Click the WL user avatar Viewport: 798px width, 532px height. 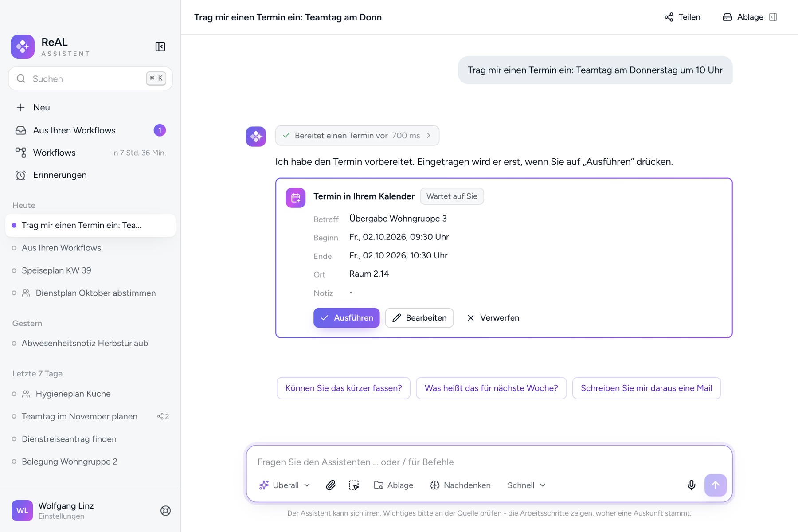coord(22,511)
